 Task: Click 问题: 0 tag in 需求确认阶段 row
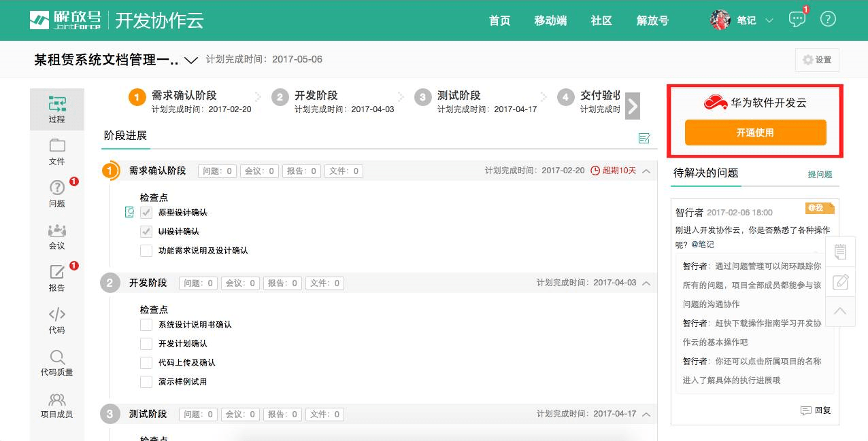coord(218,171)
